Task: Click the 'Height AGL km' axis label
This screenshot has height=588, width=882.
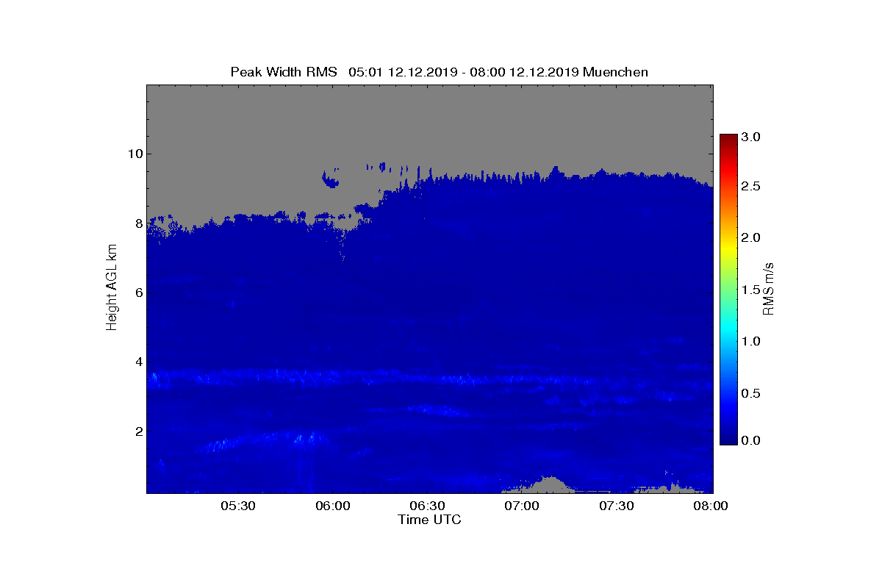Action: click(x=112, y=287)
